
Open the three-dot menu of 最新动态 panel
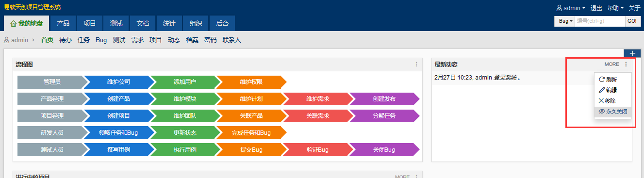coord(626,64)
